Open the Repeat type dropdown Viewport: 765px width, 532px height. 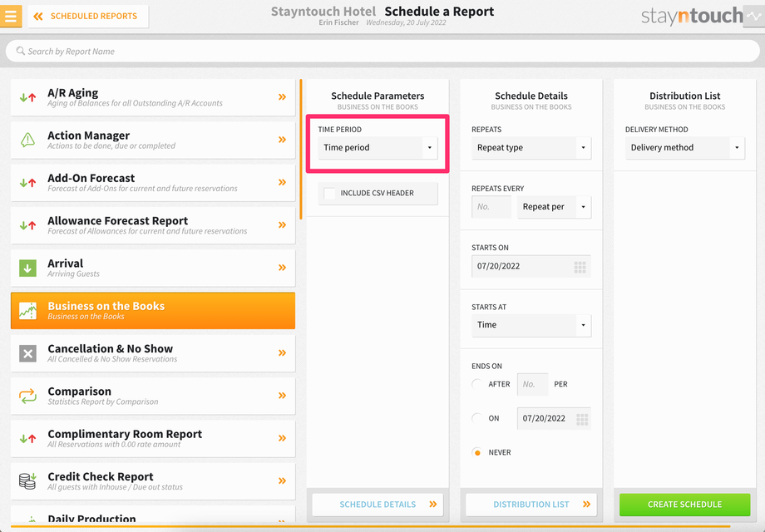tap(531, 148)
